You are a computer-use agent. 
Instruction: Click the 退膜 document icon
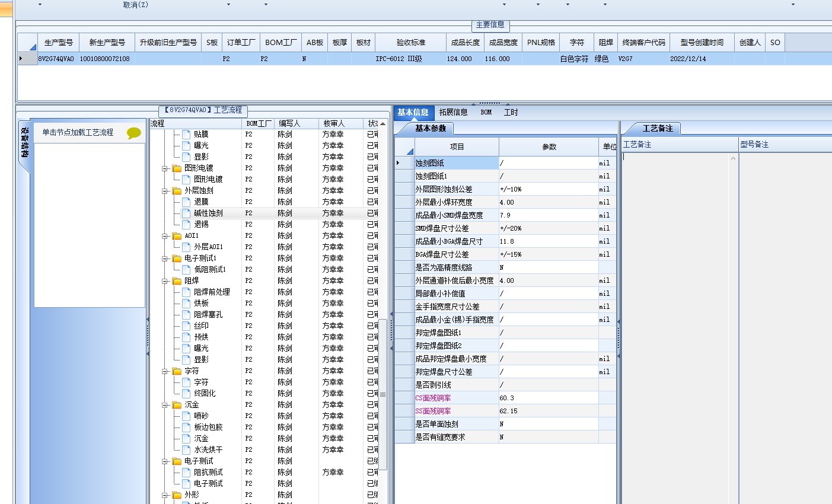coord(186,202)
